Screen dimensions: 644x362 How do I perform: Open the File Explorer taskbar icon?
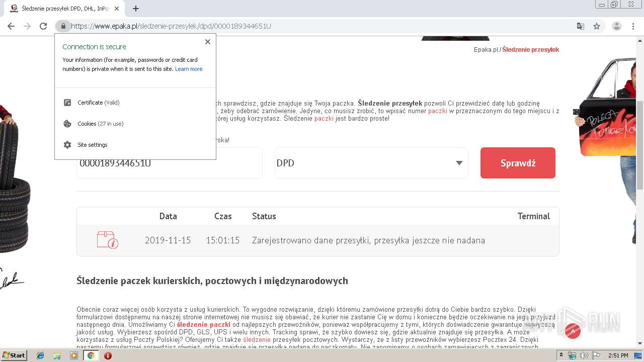tap(57, 355)
